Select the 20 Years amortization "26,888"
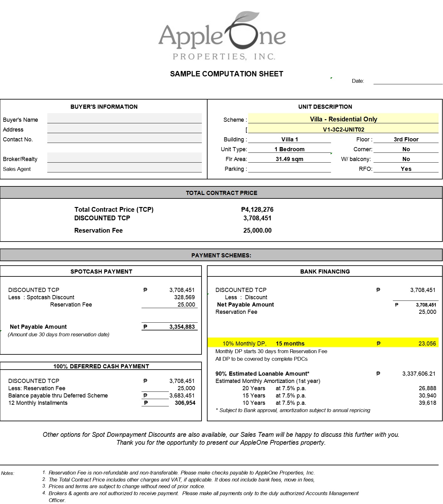The image size is (443, 504). pos(427,388)
